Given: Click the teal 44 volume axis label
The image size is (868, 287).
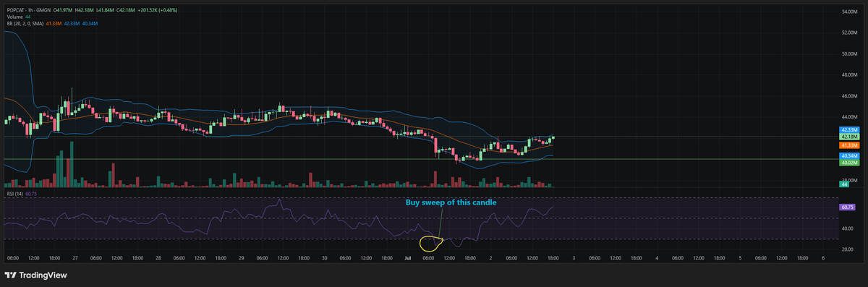Looking at the screenshot, I should (844, 185).
